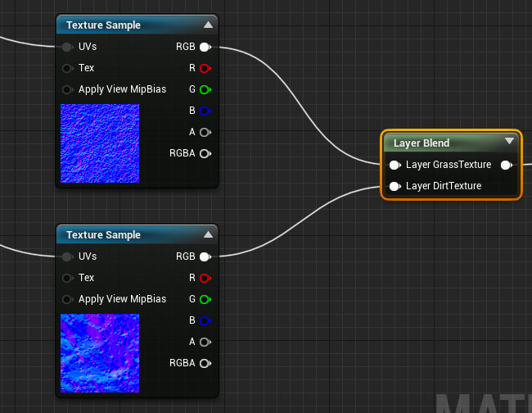This screenshot has width=532, height=413.
Task: Select bottom Texture Sample node by title
Action: [103, 235]
